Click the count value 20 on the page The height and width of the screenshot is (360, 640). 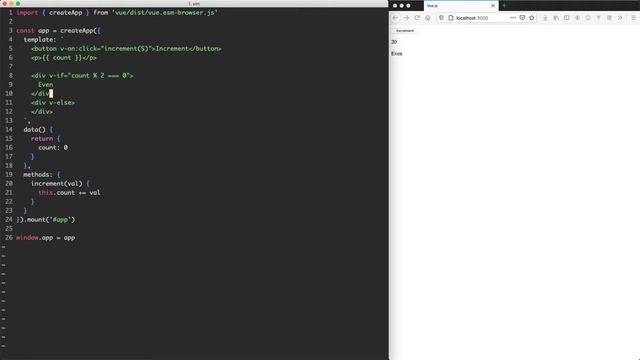point(394,42)
